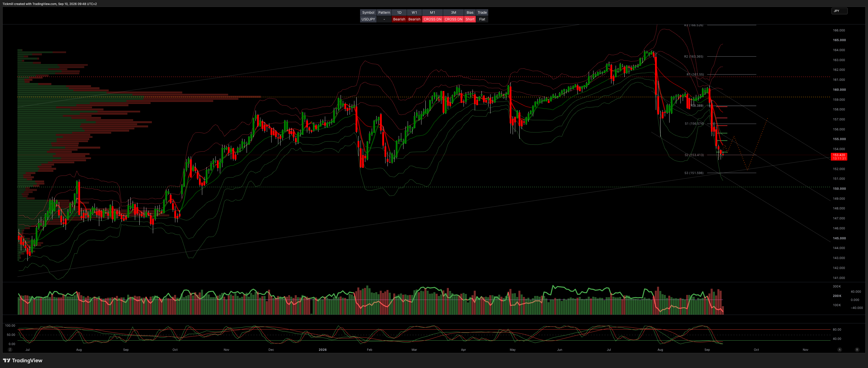Click the A auto-scale icon
The image size is (868, 368).
839,350
